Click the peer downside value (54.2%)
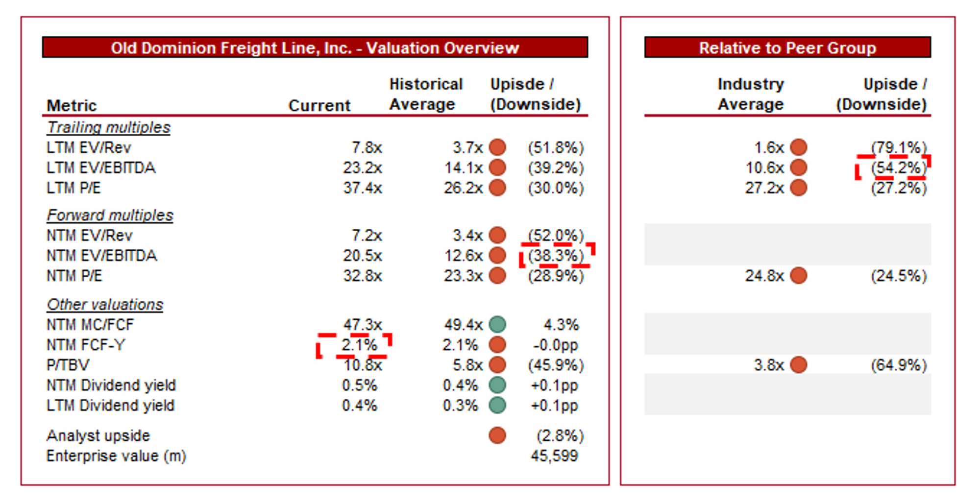The width and height of the screenshot is (980, 504). coord(899,168)
